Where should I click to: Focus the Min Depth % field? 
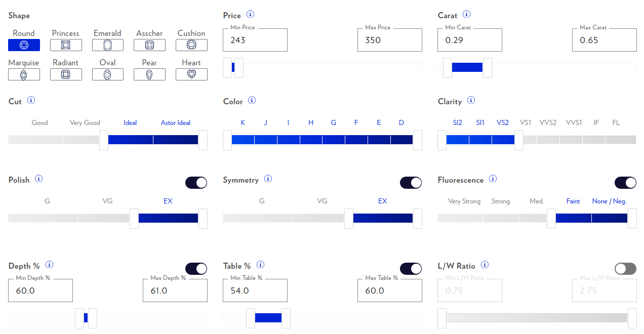41,290
